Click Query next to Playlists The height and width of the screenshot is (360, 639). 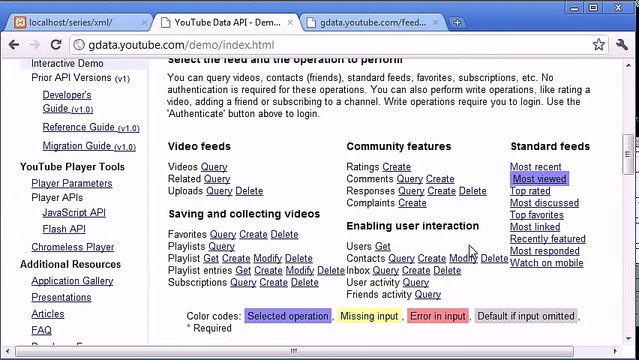[221, 247]
